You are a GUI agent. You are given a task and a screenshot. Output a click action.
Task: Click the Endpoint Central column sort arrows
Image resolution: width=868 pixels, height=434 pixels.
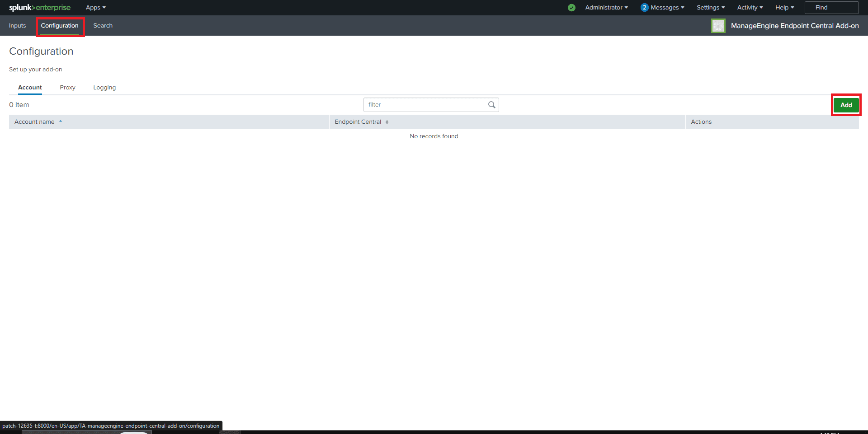tap(387, 122)
